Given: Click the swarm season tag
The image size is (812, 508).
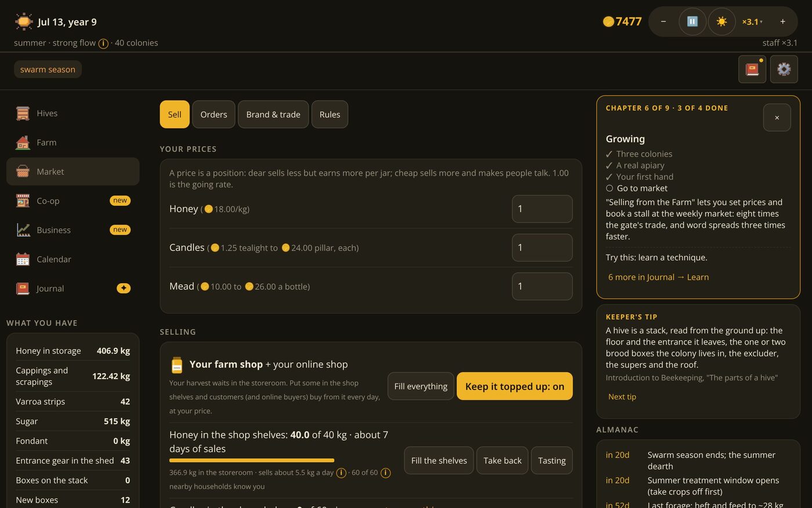Looking at the screenshot, I should click(x=48, y=70).
